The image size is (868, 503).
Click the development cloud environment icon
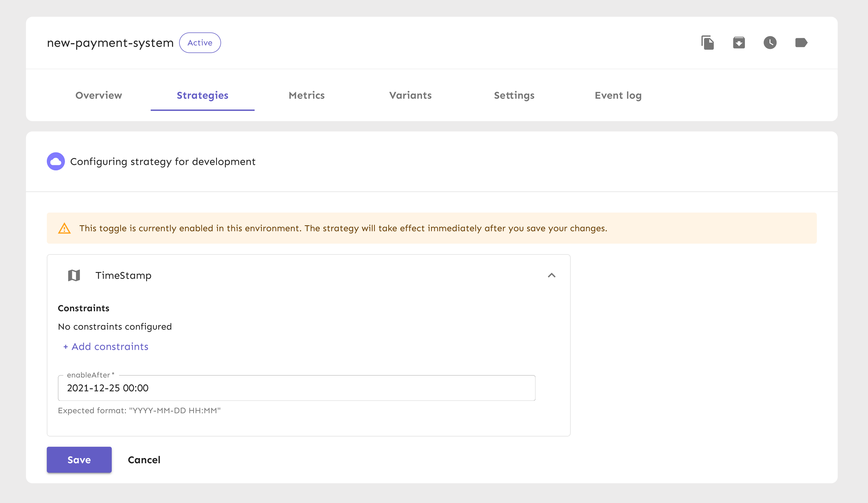(56, 161)
